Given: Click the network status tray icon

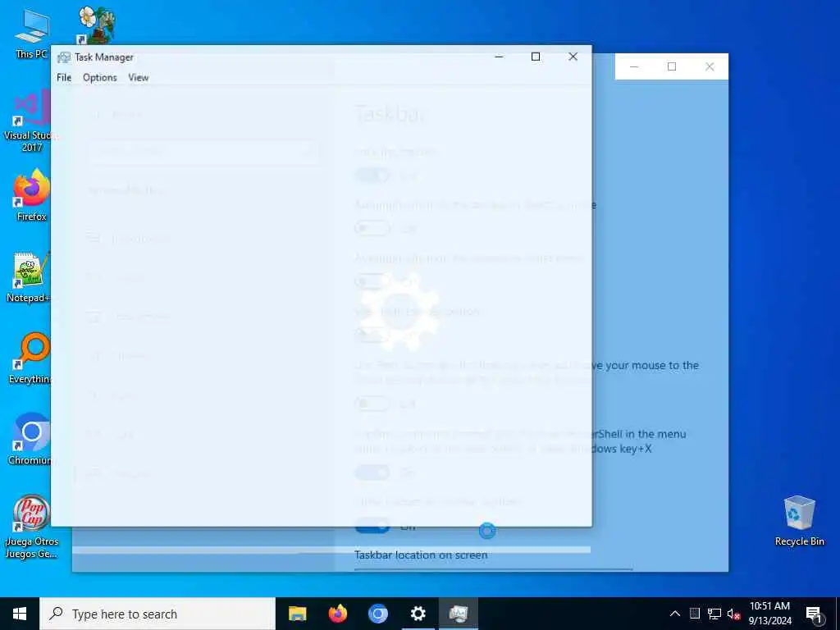Looking at the screenshot, I should point(714,614).
